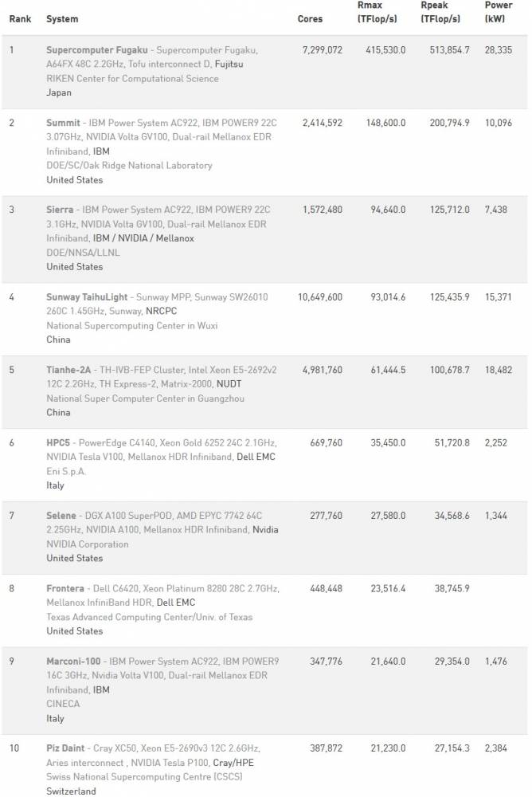Click DOE/SC/Oak Ridge National Laboratory link
This screenshot has height=797, width=532.
[x=129, y=166]
